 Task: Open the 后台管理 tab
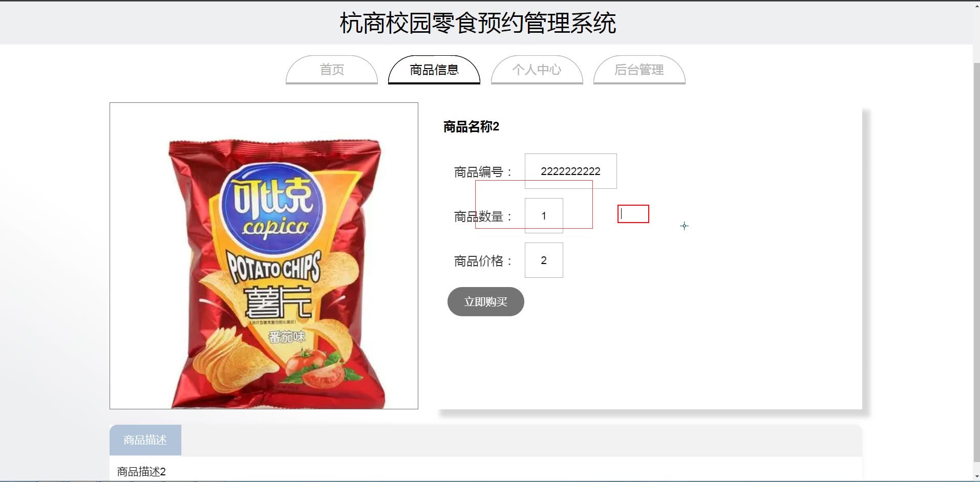(x=639, y=70)
